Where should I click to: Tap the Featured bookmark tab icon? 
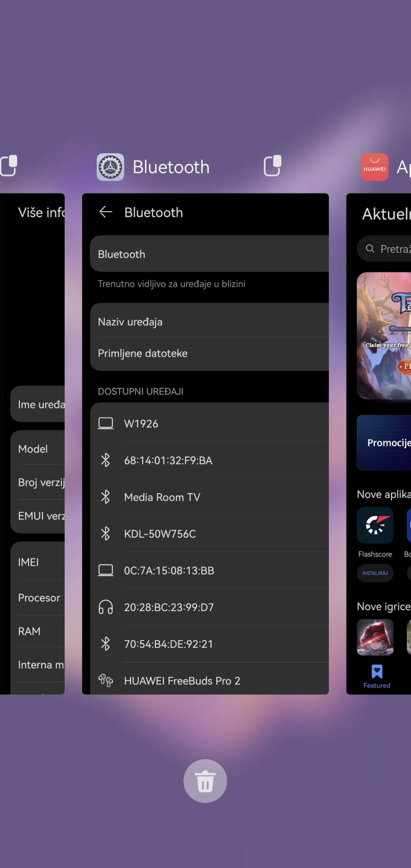click(x=377, y=672)
